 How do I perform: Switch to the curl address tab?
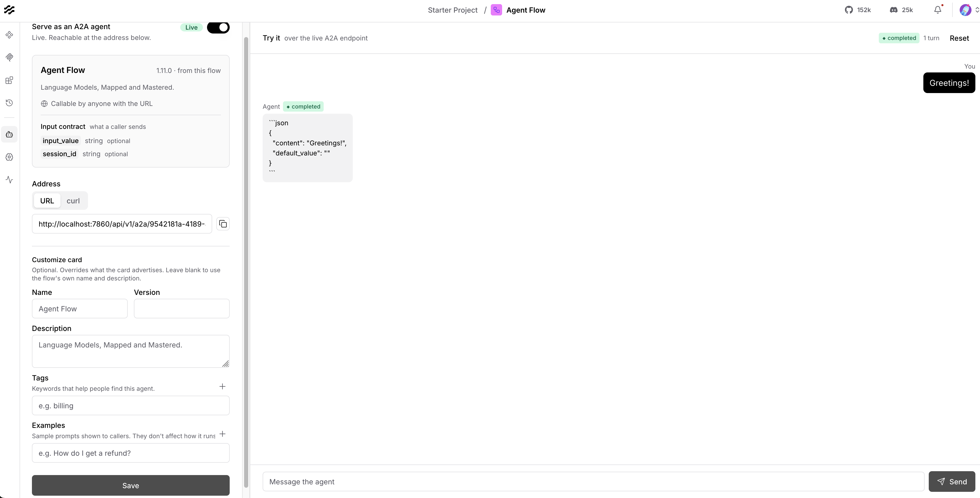point(73,201)
